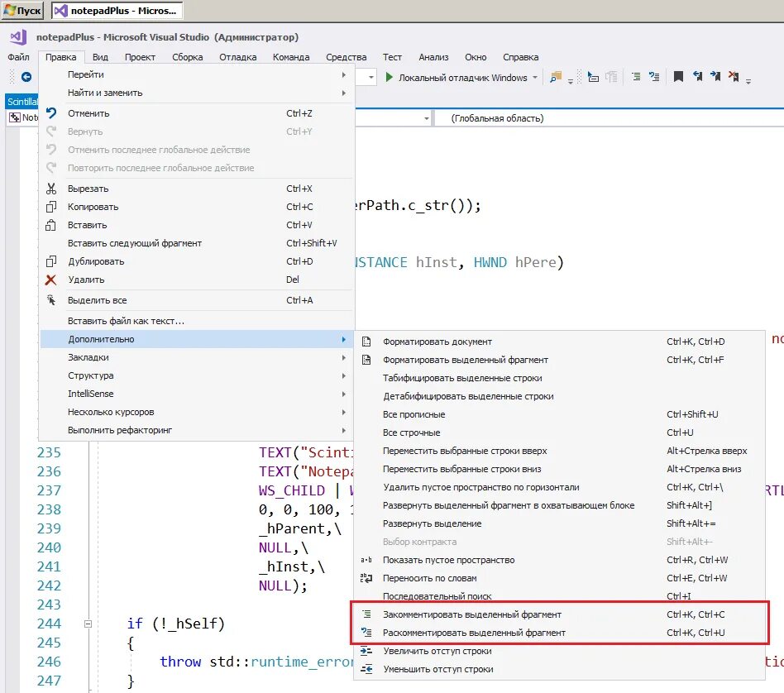Viewport: 784px width, 693px height.
Task: Clear all bookmarks toolbar icon
Action: click(x=734, y=77)
